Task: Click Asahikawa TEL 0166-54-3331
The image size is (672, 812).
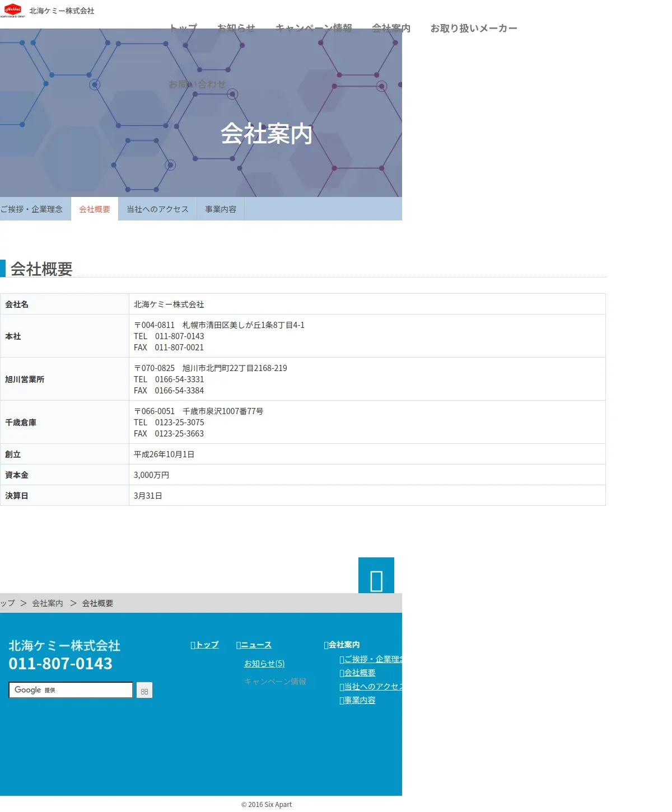Action: tap(169, 379)
